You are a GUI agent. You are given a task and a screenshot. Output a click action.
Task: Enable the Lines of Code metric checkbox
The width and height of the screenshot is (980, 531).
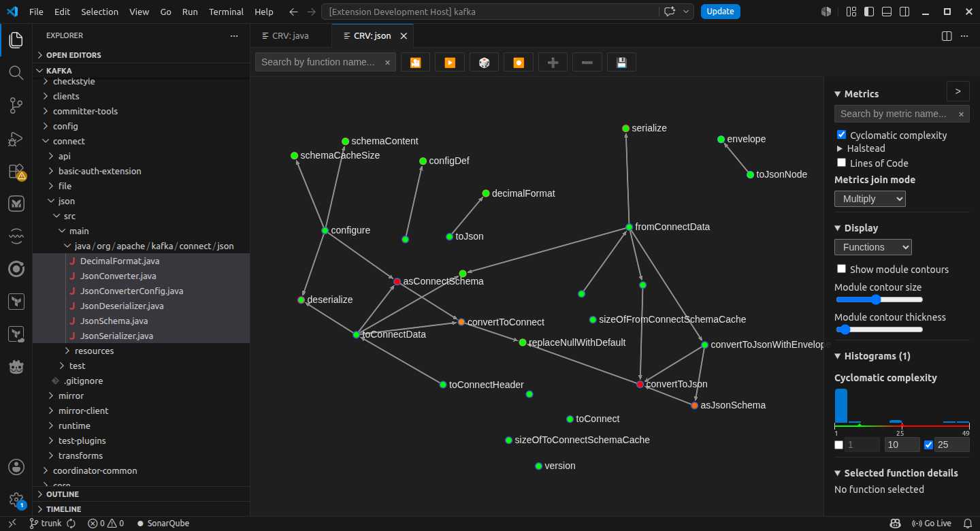[x=842, y=163]
